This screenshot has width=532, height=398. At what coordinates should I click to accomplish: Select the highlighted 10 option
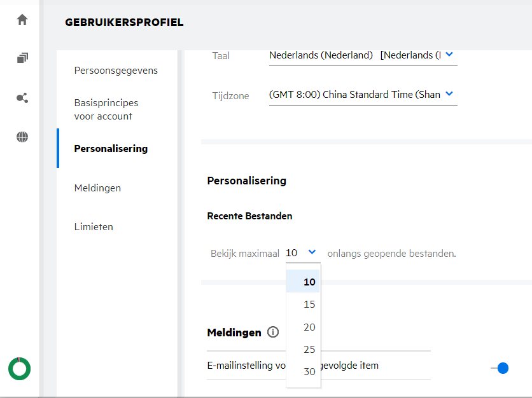(309, 282)
